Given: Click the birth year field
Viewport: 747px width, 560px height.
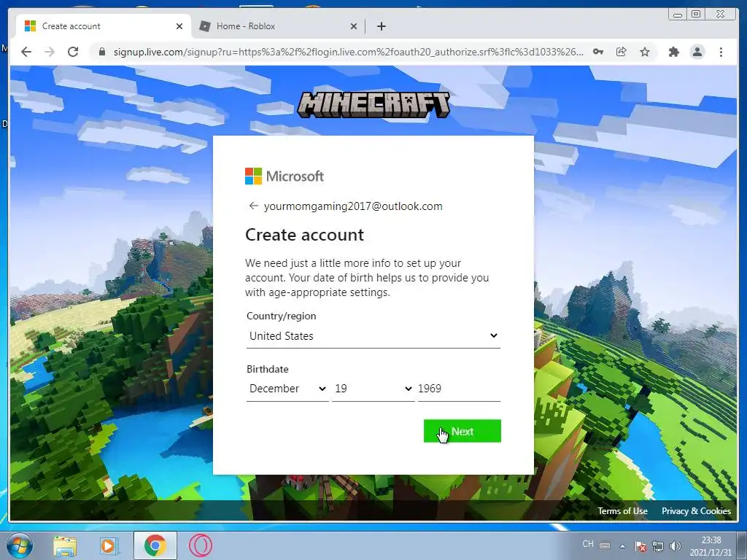Looking at the screenshot, I should (x=459, y=389).
